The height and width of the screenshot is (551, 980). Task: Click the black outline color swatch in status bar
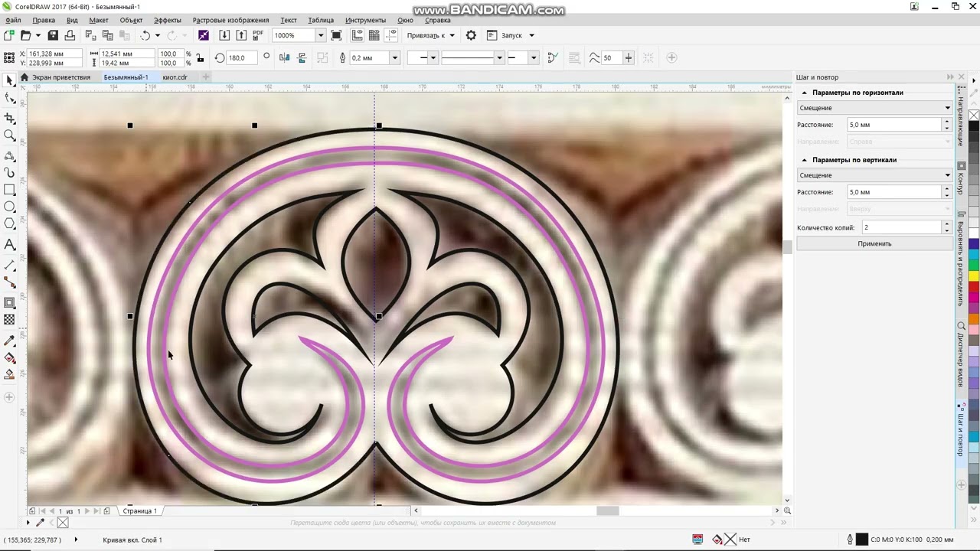click(x=861, y=540)
